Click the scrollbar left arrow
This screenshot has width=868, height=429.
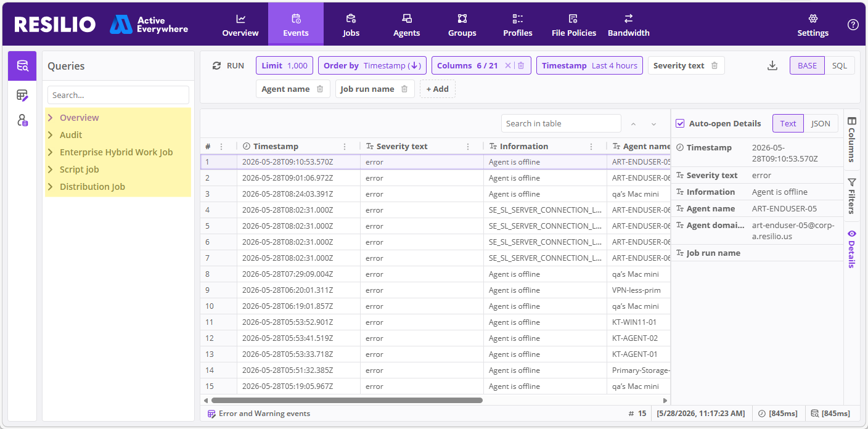pyautogui.click(x=205, y=400)
